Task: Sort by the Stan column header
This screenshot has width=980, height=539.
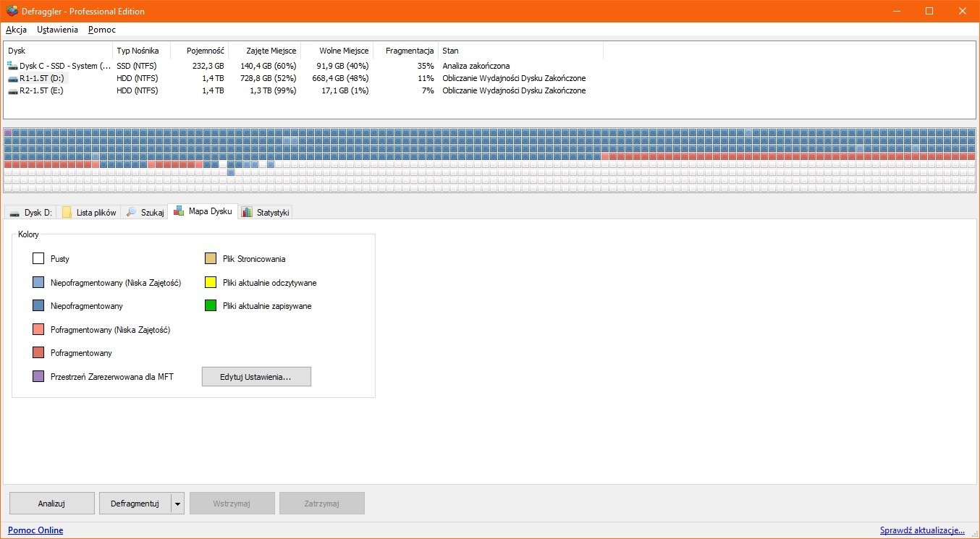Action: coord(520,51)
